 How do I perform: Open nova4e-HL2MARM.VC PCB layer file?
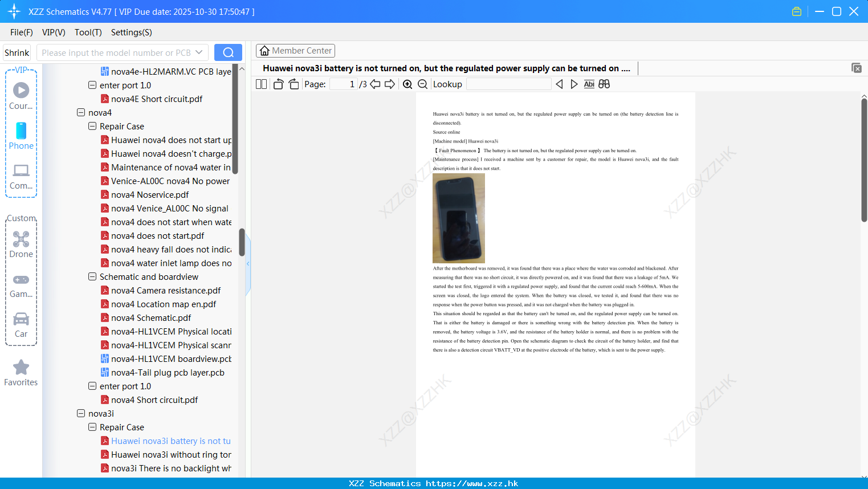pyautogui.click(x=166, y=72)
